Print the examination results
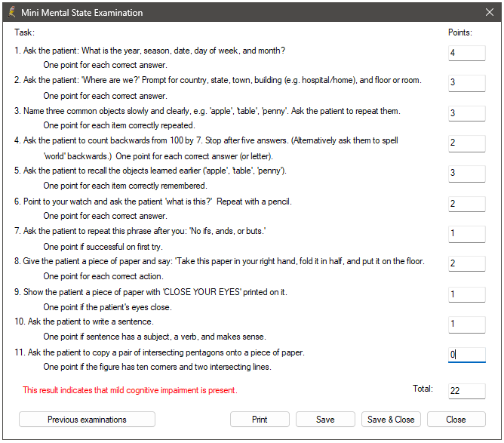The image size is (504, 443). [260, 419]
